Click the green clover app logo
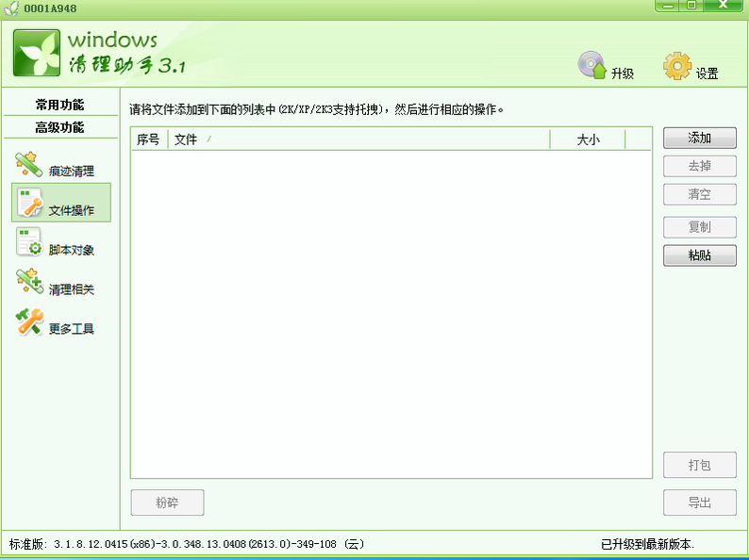 coord(37,53)
